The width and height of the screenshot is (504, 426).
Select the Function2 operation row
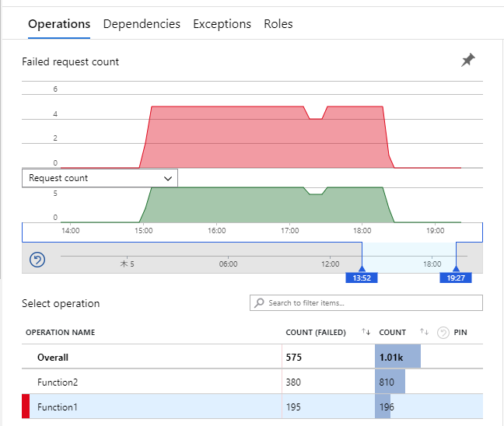(x=252, y=382)
